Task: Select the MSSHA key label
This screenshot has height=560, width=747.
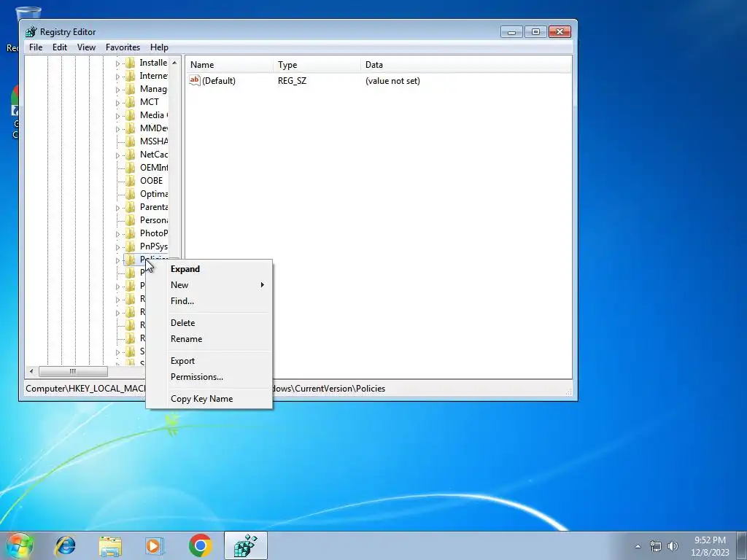Action: click(153, 141)
